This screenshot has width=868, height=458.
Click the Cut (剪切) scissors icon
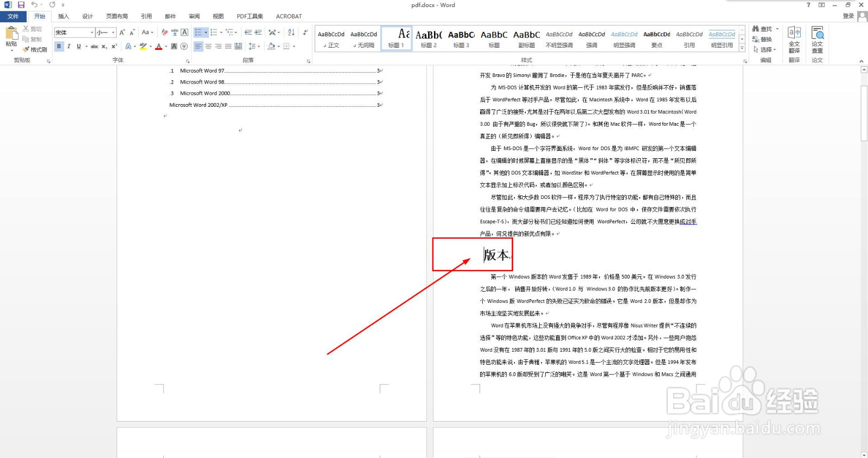click(x=25, y=29)
